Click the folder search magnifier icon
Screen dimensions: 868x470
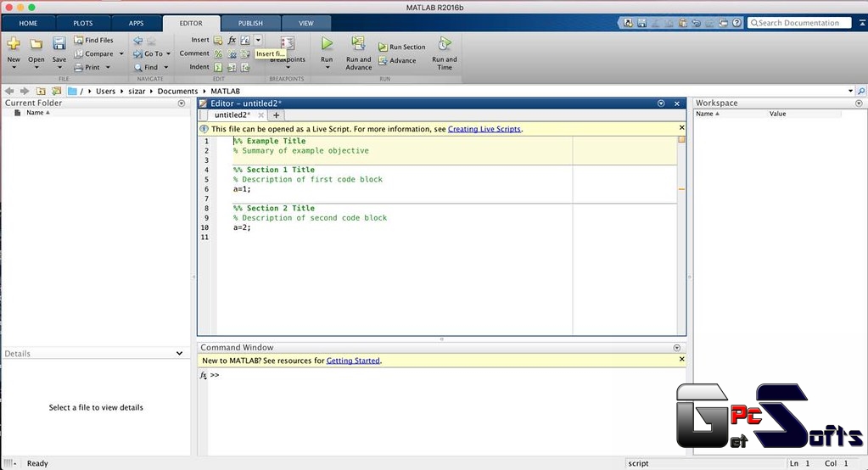861,91
